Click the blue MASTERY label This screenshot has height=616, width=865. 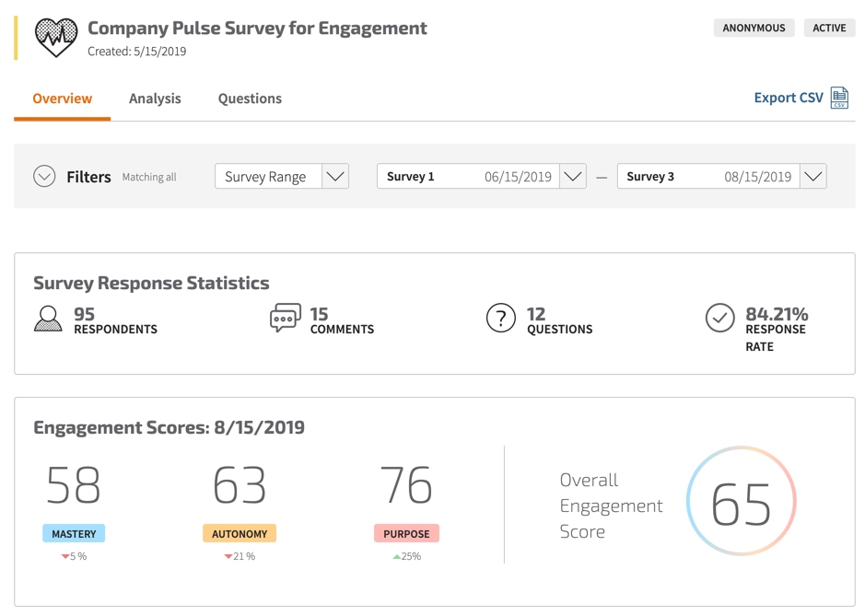(x=74, y=533)
